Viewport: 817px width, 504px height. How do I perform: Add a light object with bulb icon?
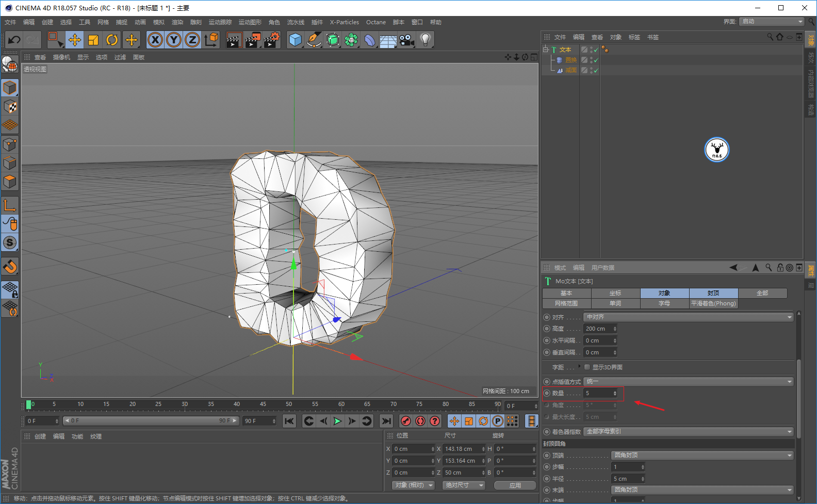point(425,40)
